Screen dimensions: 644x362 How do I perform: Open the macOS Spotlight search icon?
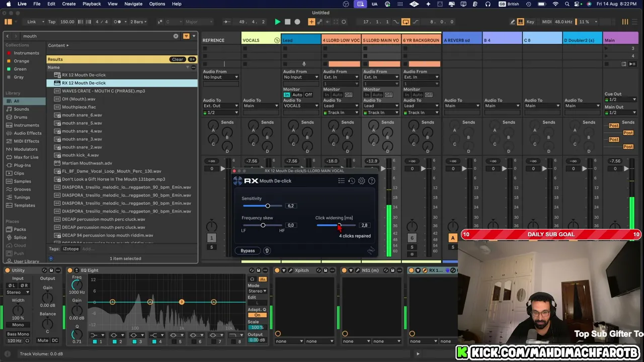tap(567, 4)
